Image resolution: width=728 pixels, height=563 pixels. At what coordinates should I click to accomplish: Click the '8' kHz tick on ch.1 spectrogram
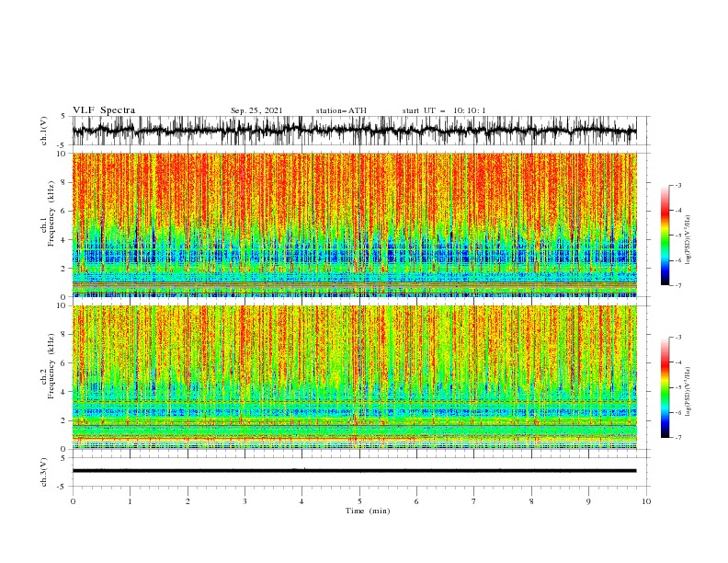coord(64,182)
